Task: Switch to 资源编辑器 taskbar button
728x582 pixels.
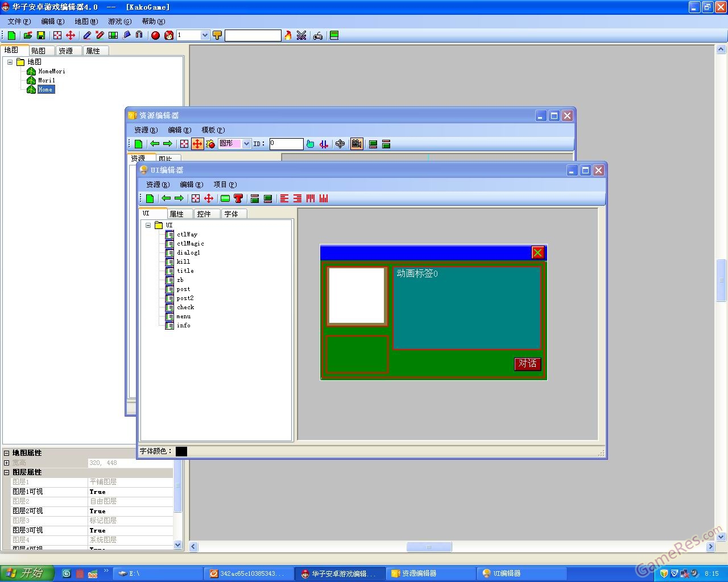Action: coord(431,573)
